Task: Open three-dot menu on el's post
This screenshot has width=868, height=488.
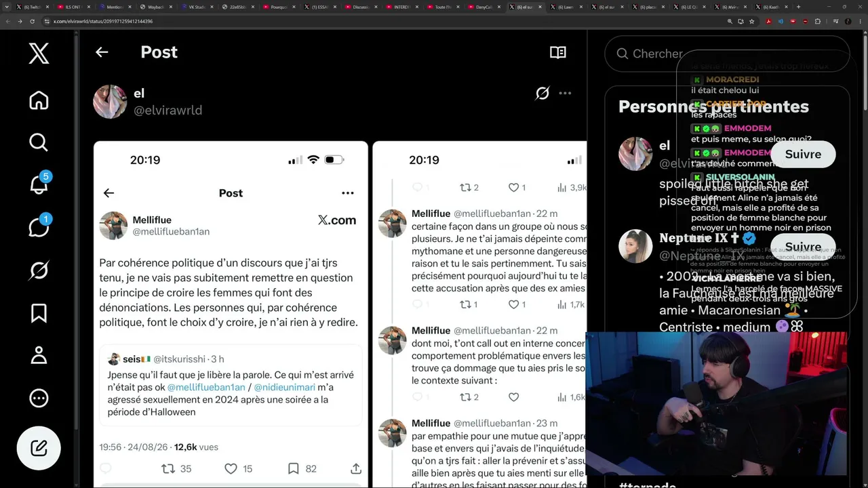Action: [x=565, y=94]
